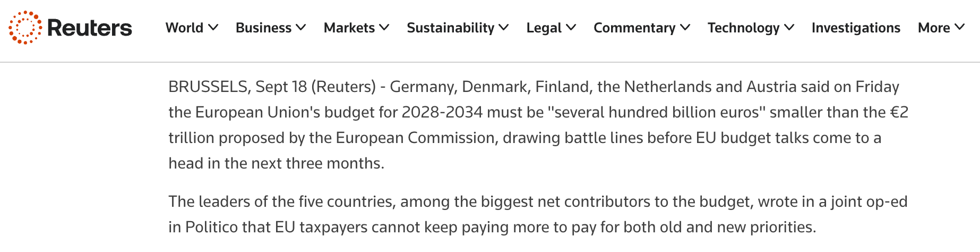Screen dimensions: 980x252
Task: Click the Reuters orange dotted circle logo
Action: pos(25,28)
